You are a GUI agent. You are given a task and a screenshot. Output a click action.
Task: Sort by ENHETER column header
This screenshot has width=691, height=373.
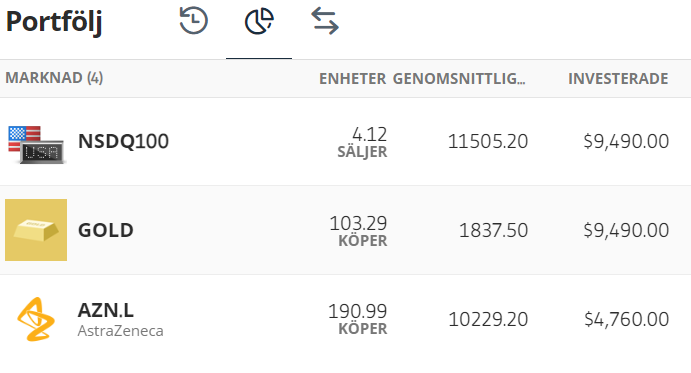(353, 79)
